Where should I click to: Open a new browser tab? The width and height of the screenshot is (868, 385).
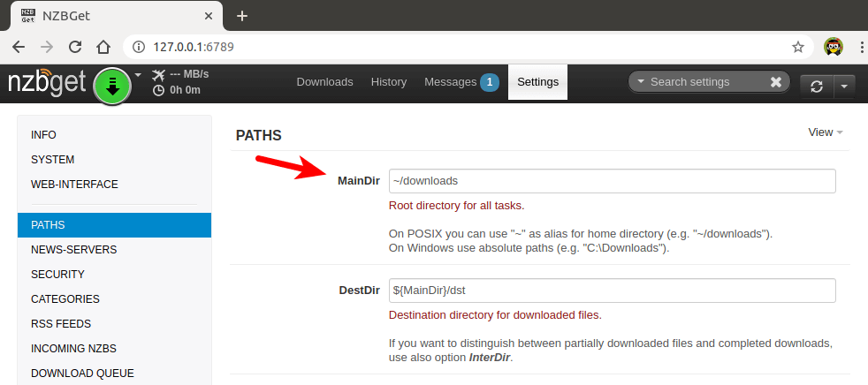coord(242,16)
